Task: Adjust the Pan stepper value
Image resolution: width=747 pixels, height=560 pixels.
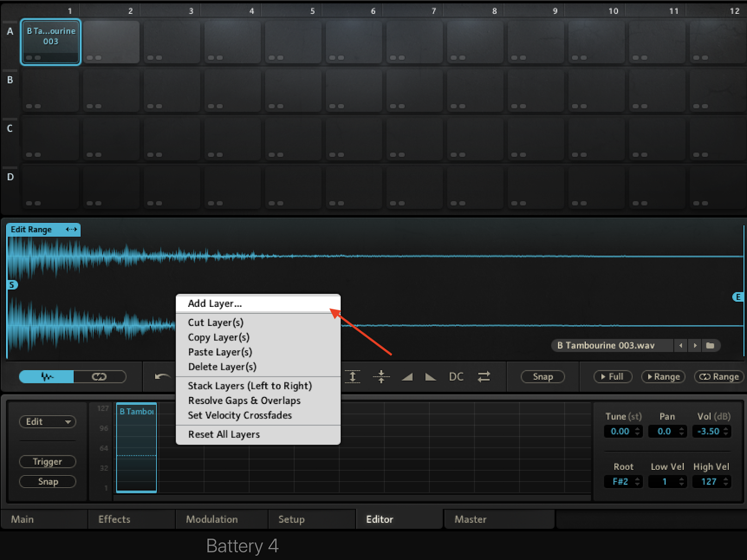Action: pos(667,432)
